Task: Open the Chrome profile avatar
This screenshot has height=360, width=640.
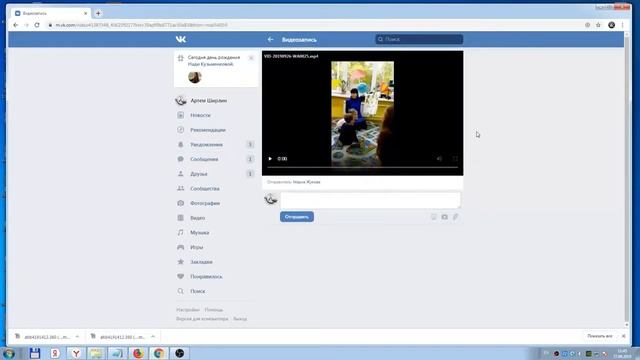Action: pos(611,25)
